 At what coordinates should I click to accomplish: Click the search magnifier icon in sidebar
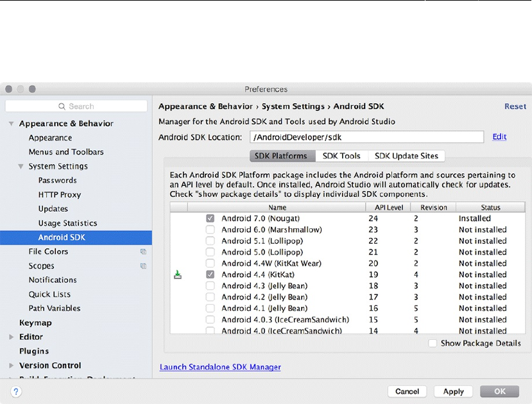[62, 106]
